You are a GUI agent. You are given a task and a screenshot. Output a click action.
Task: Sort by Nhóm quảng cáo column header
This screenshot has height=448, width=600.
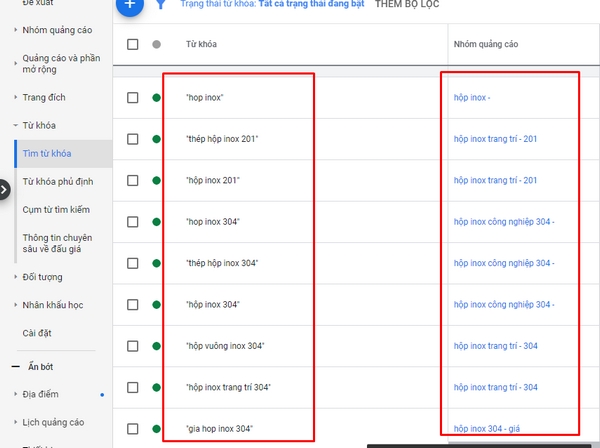pos(486,44)
